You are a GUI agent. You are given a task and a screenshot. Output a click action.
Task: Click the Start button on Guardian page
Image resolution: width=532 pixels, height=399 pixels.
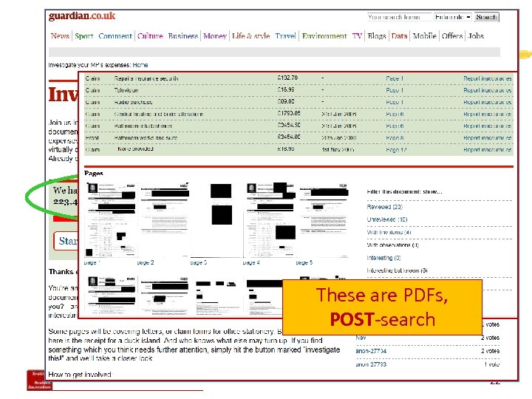coord(66,241)
